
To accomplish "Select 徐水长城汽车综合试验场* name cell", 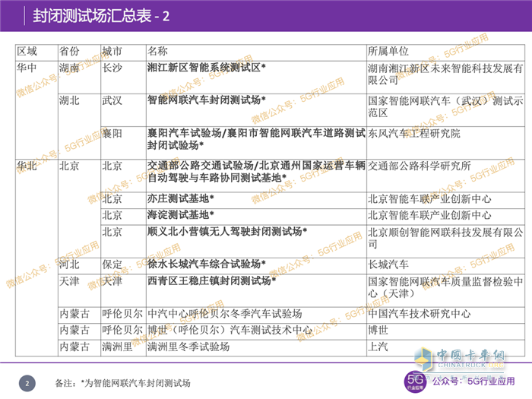I will pyautogui.click(x=257, y=266).
